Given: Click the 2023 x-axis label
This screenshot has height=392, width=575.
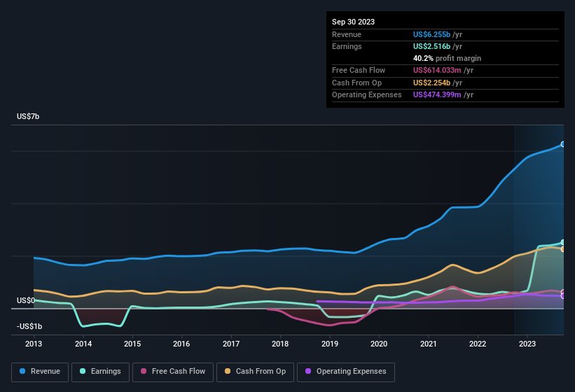Looking at the screenshot, I should coord(527,344).
